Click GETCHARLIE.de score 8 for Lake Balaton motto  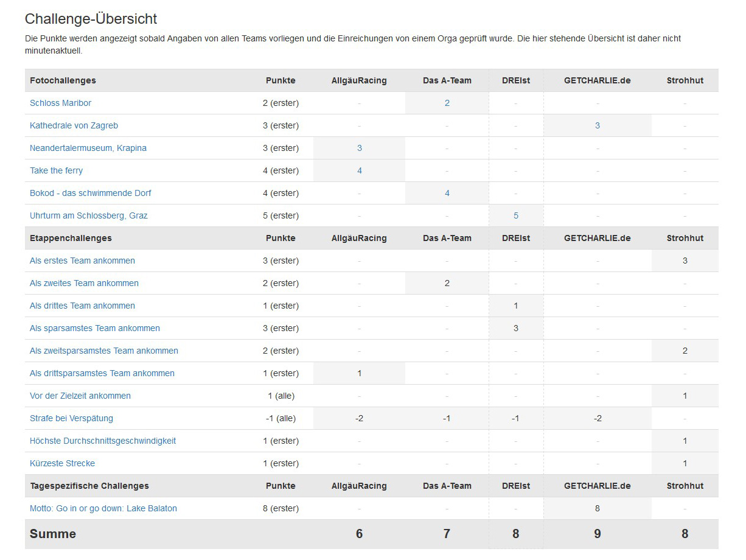point(598,508)
